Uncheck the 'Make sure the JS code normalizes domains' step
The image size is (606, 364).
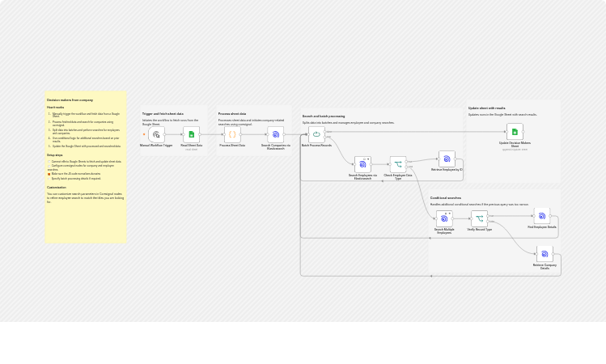tap(49, 174)
